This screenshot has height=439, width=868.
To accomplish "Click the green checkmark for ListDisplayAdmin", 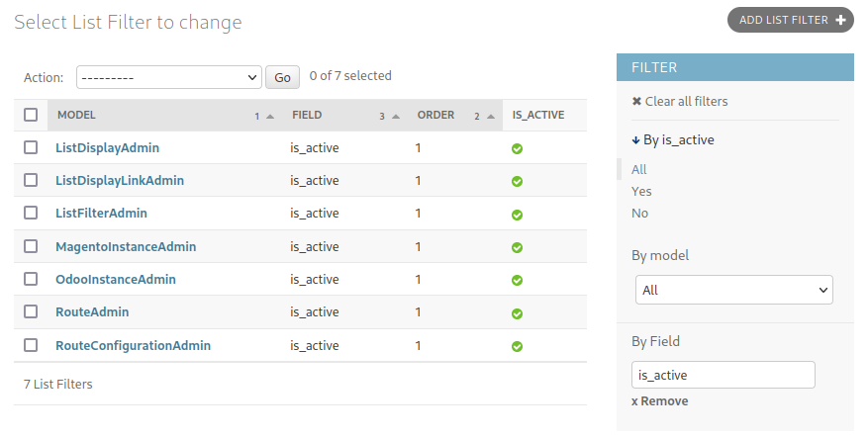I will click(x=517, y=148).
